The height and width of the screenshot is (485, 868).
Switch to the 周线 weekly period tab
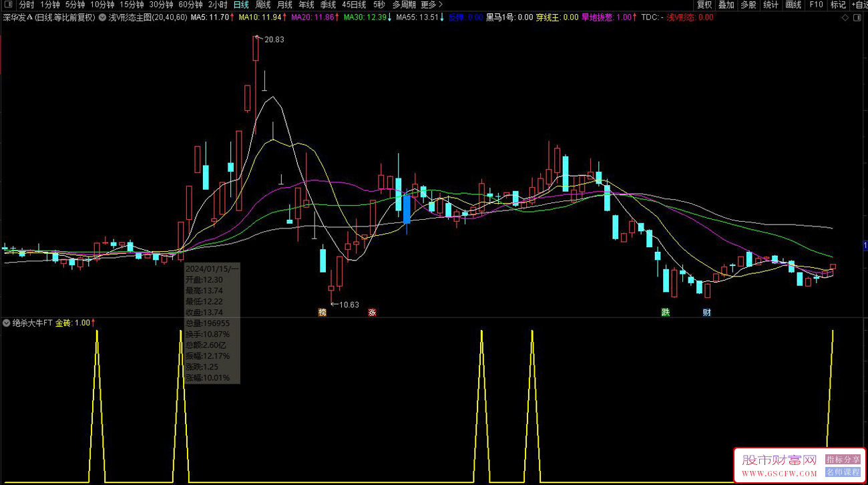[x=263, y=5]
